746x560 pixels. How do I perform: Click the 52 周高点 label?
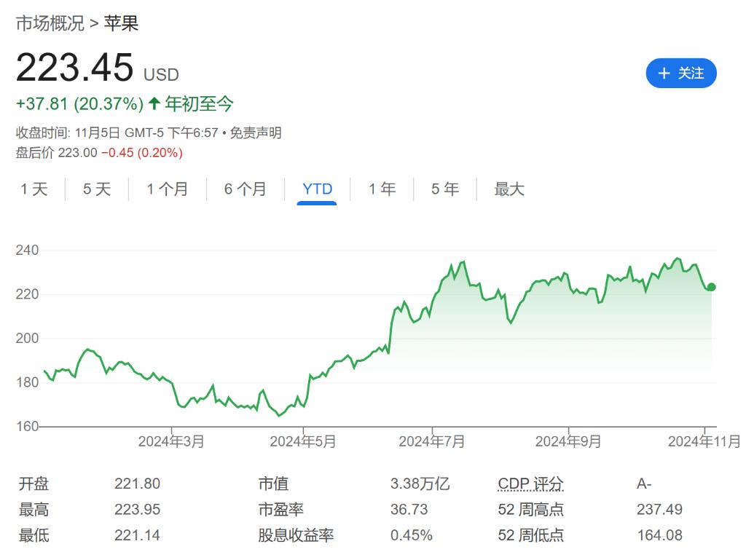530,510
